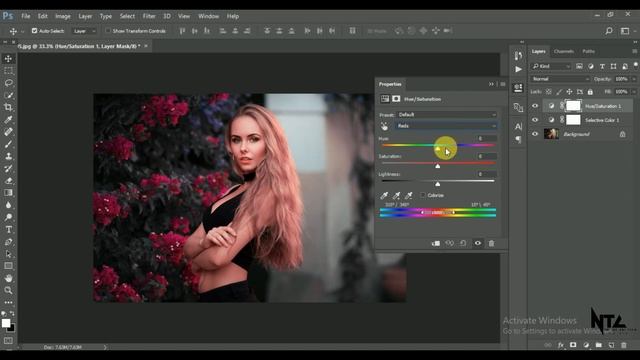Open the Opacity value dropdown
640x360 pixels.
634,79
